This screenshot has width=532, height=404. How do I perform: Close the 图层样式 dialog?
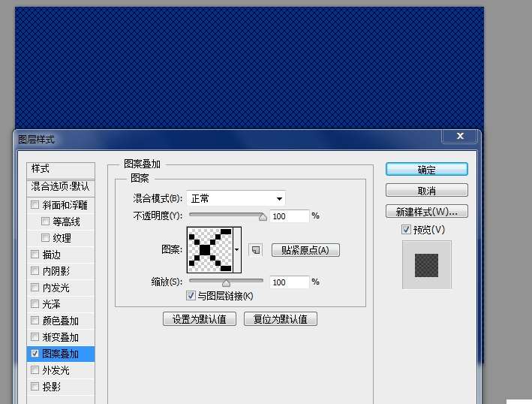tap(459, 136)
